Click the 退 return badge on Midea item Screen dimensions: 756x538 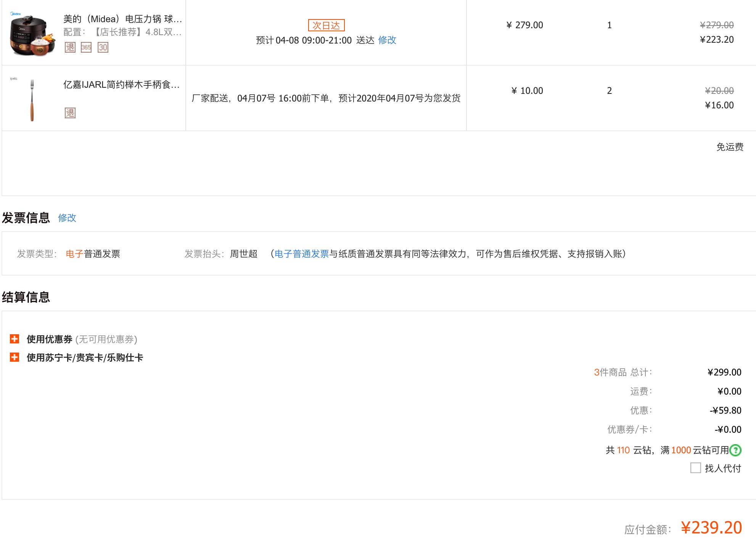70,47
